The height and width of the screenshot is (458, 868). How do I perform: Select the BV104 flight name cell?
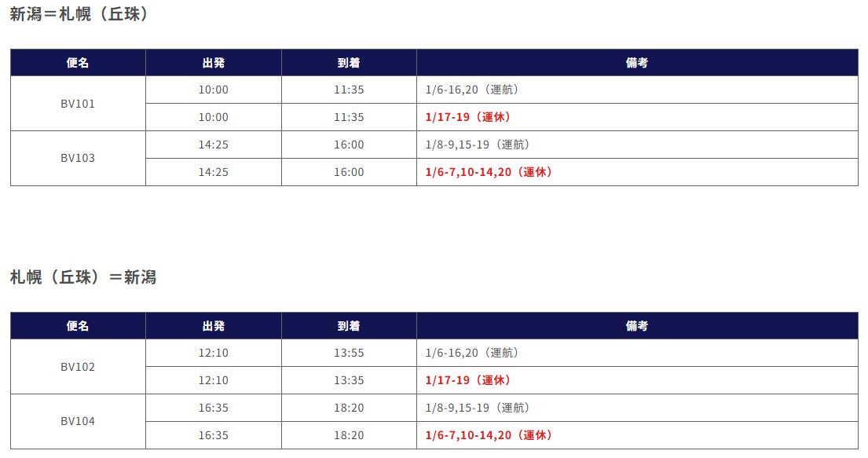point(78,421)
